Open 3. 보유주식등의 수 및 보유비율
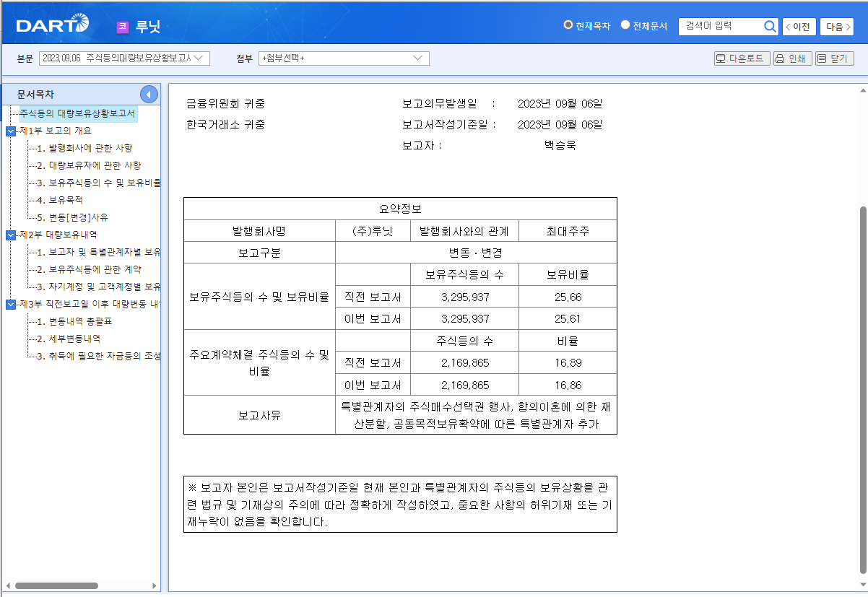This screenshot has height=597, width=868. [98, 183]
